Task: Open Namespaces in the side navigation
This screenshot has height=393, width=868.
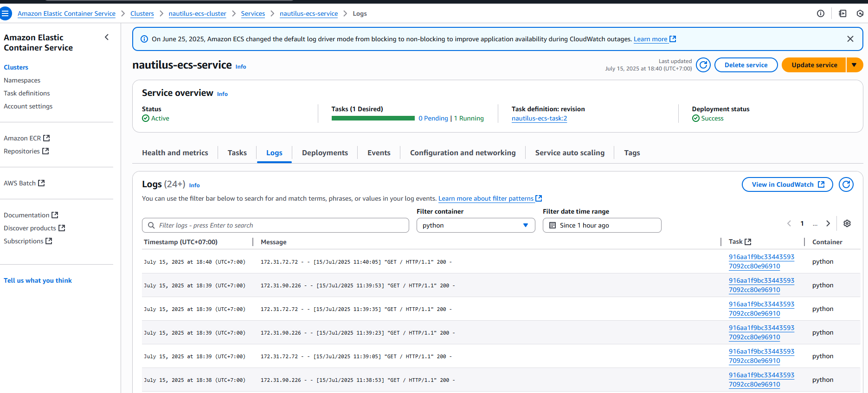Action: (22, 80)
